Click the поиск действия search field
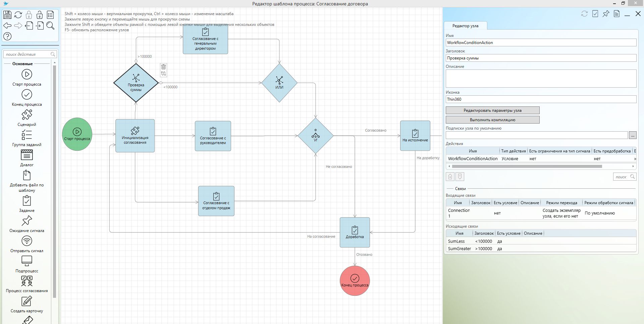This screenshot has height=324, width=644. pyautogui.click(x=28, y=54)
